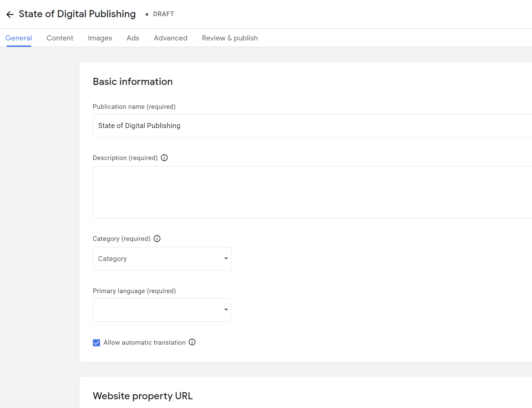This screenshot has height=408, width=532.
Task: Click the Website property URL heading
Action: (x=143, y=396)
